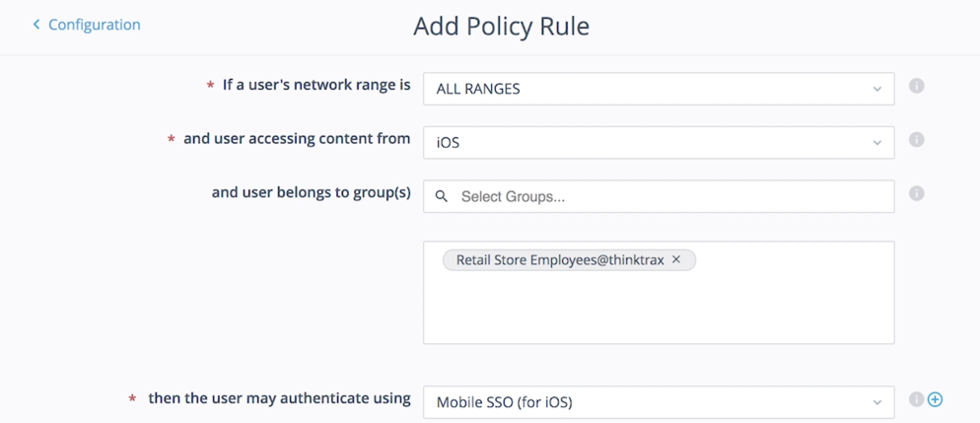Show info for the user groups field
The height and width of the screenshot is (423, 980).
[x=916, y=193]
